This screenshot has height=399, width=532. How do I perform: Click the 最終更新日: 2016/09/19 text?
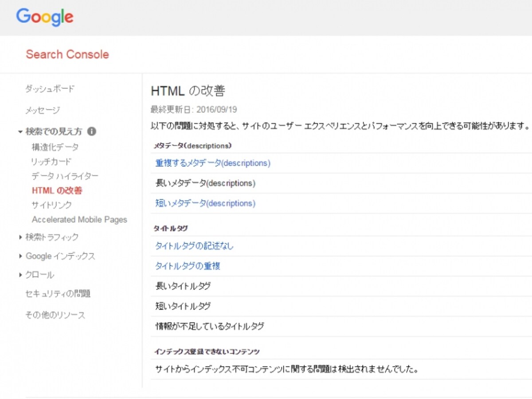(194, 110)
